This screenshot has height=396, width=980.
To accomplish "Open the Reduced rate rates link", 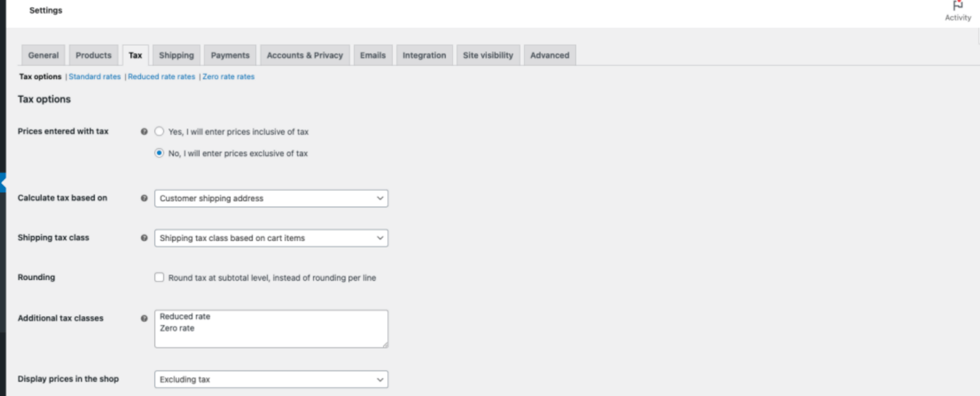I will 161,77.
